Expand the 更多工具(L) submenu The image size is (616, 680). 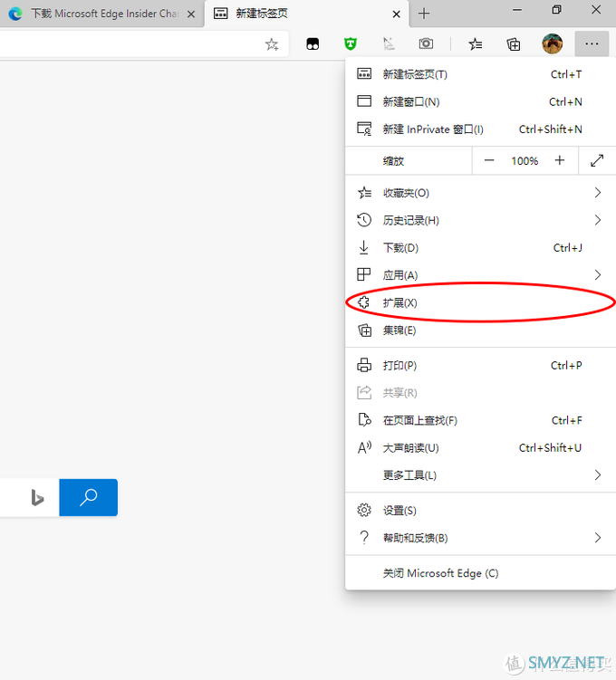[481, 475]
